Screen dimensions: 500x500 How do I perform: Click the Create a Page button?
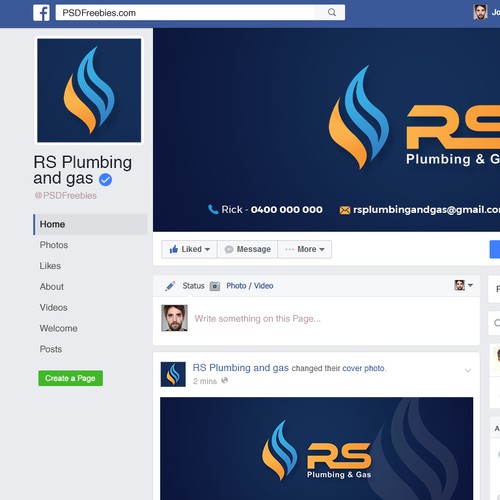tap(70, 378)
